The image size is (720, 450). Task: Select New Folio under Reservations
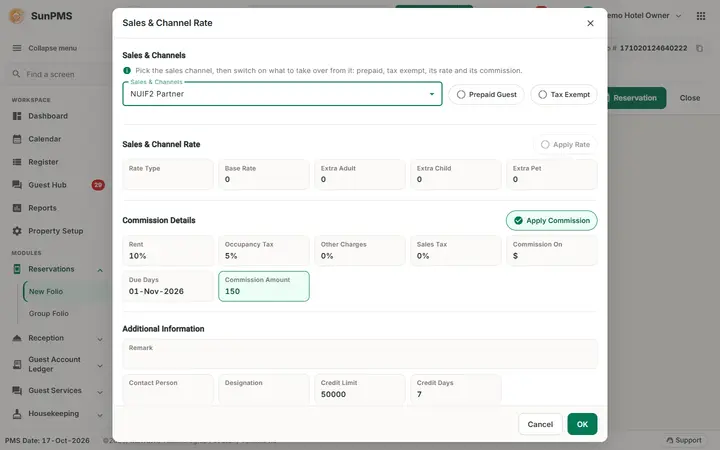tap(46, 292)
